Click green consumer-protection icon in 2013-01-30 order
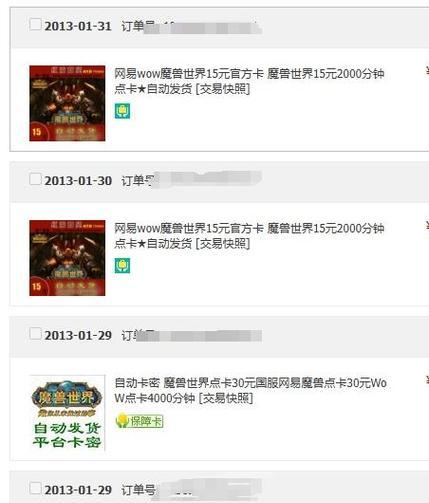This screenshot has height=503, width=429. (x=122, y=266)
